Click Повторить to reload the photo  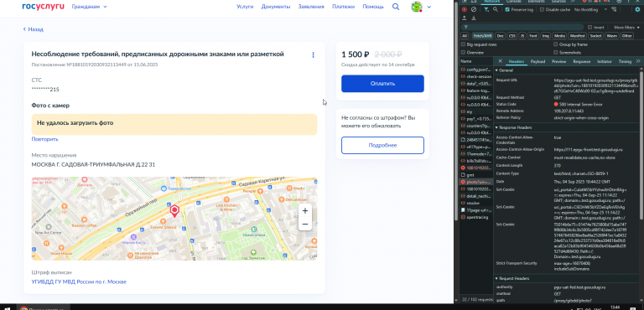(x=44, y=139)
